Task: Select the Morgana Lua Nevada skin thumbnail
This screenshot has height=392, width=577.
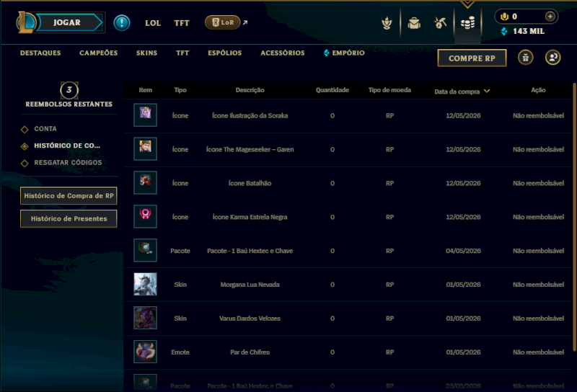Action: point(146,284)
